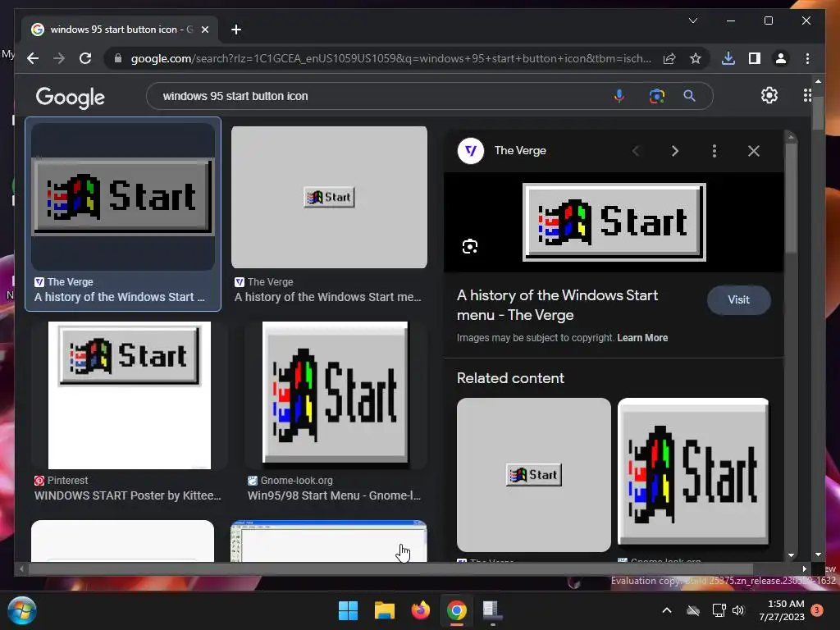Close the image preview panel
The image size is (840, 630).
(754, 151)
